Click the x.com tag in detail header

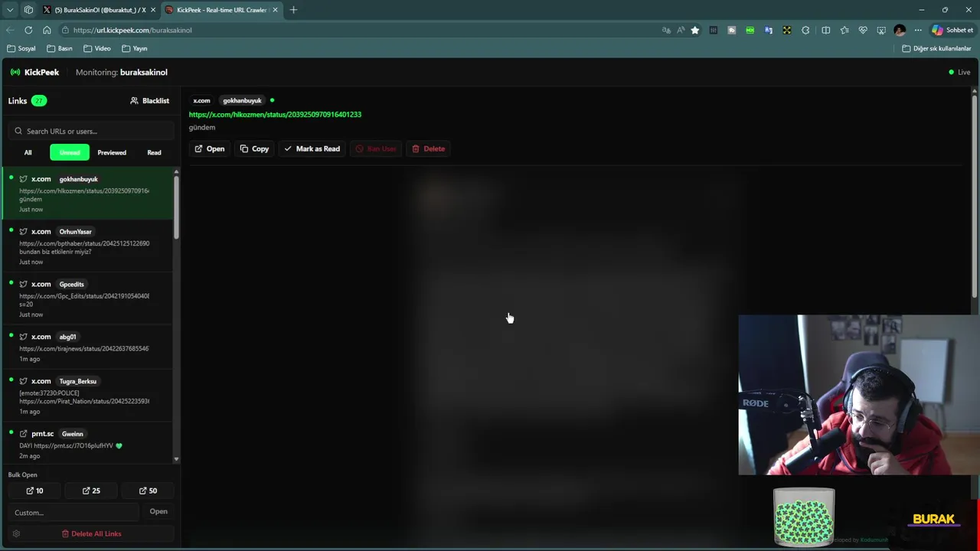[x=201, y=100]
